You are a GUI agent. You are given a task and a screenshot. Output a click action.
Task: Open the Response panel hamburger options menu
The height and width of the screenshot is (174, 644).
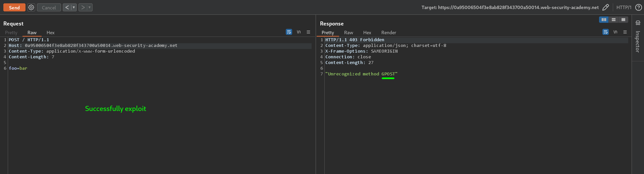[x=625, y=32]
